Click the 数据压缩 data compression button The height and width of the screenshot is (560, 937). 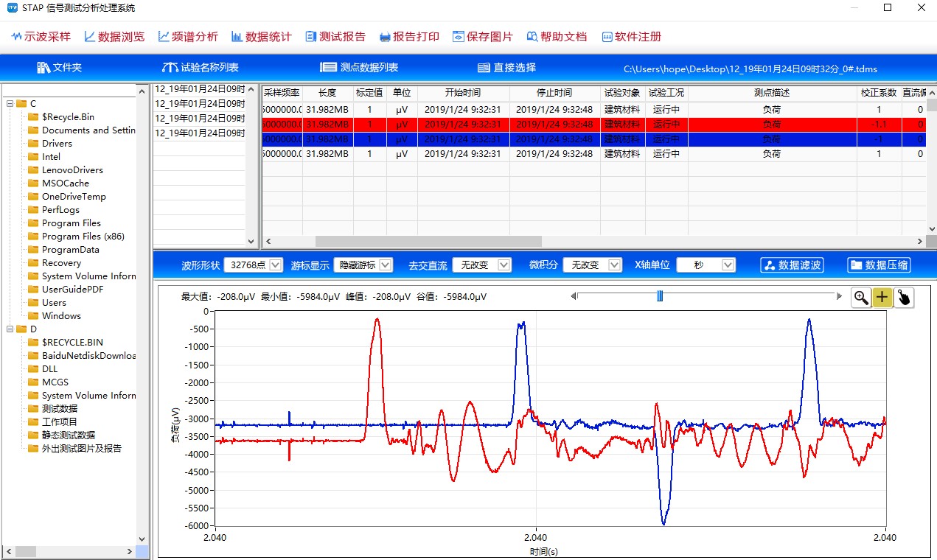(x=879, y=265)
